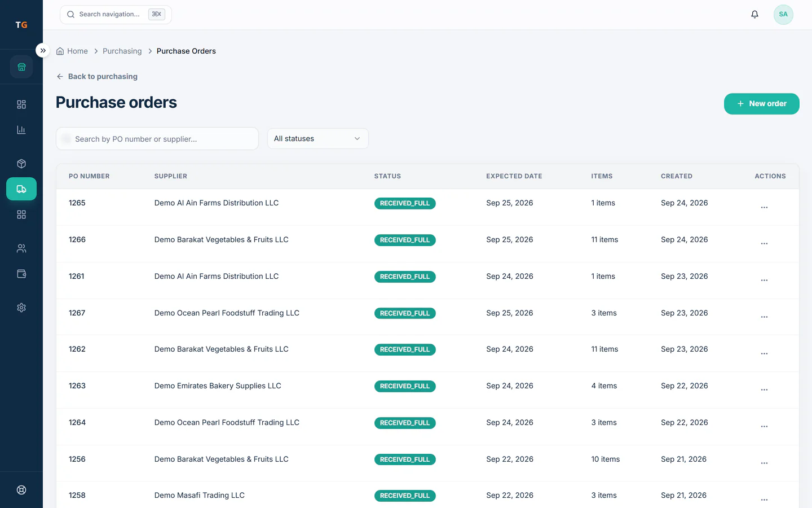Expand the sidebar with double-chevron button
Viewport: 812px width, 508px height.
(43, 50)
